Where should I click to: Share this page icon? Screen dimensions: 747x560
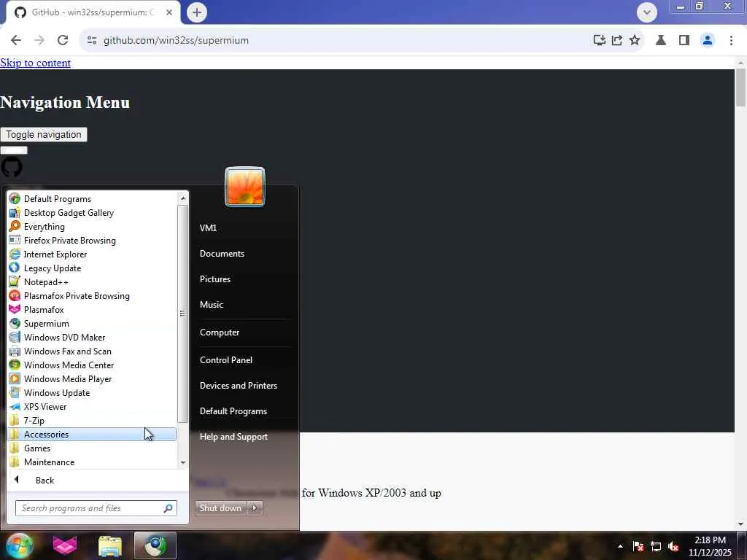pyautogui.click(x=617, y=41)
